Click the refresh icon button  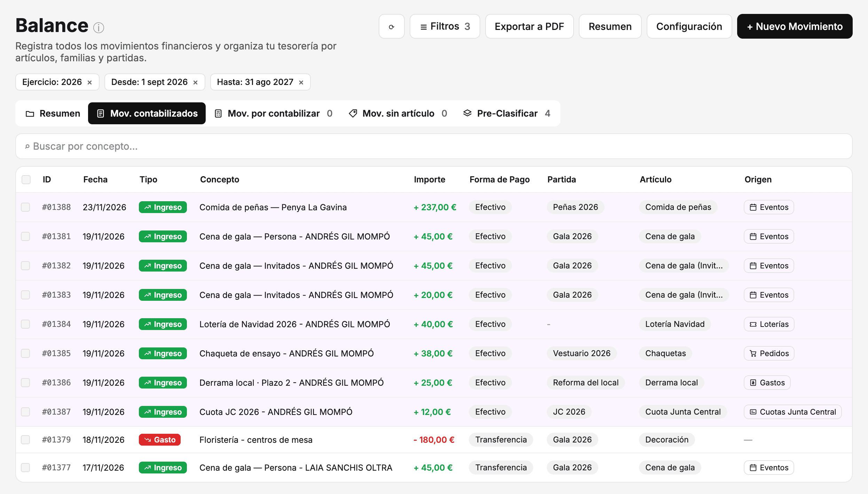(x=392, y=26)
